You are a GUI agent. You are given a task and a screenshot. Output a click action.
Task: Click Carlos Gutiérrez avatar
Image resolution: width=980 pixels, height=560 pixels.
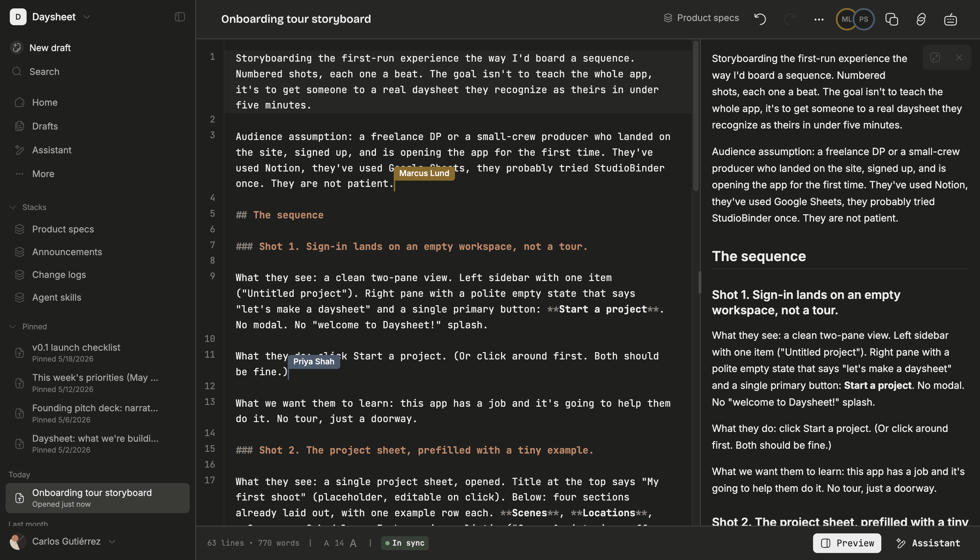click(18, 541)
